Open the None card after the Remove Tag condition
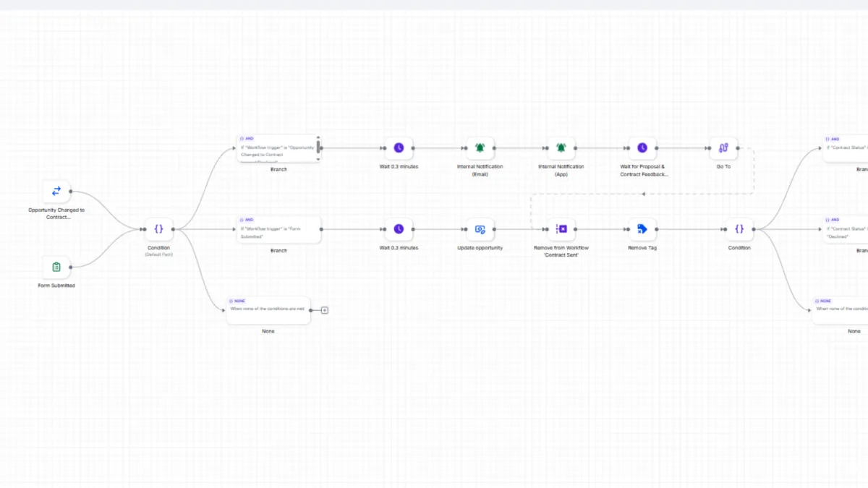This screenshot has width=868, height=488. pyautogui.click(x=841, y=310)
